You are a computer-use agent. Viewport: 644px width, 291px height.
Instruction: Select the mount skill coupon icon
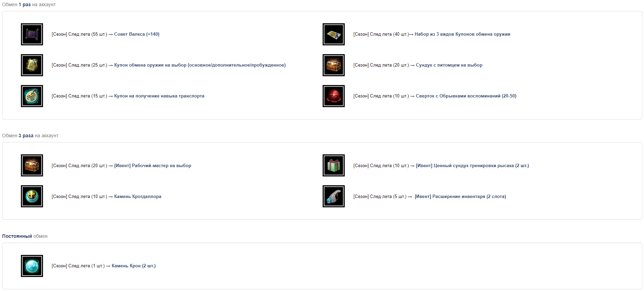32,96
